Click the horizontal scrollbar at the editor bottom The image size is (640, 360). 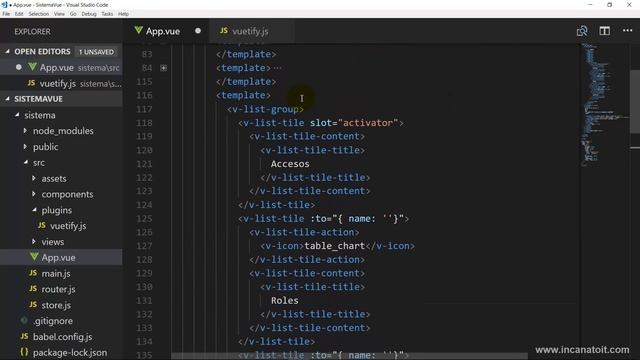pos(349,356)
